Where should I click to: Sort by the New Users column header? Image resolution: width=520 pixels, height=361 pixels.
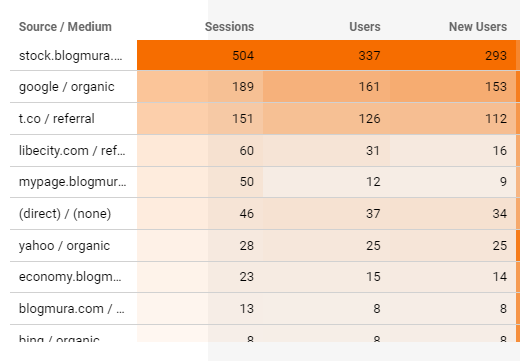478,27
